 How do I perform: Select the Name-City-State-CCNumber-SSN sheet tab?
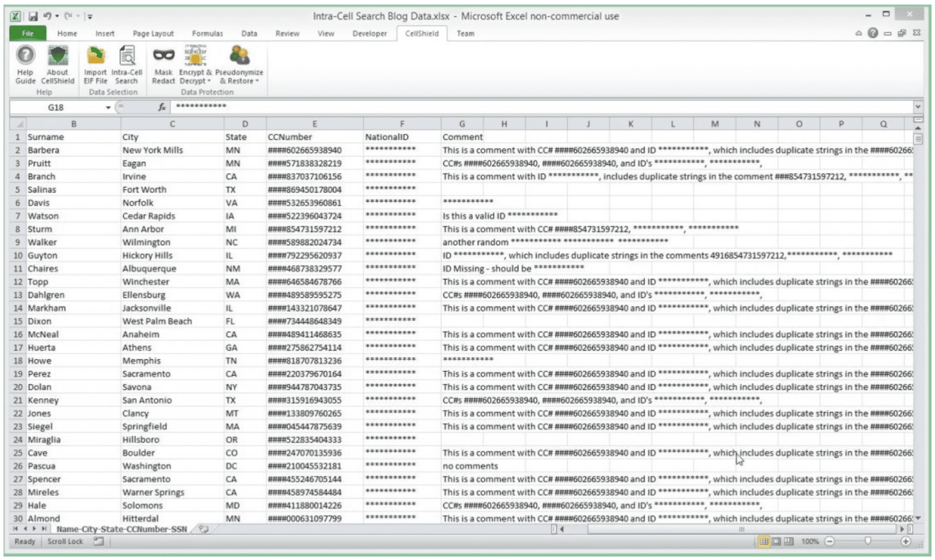(122, 529)
